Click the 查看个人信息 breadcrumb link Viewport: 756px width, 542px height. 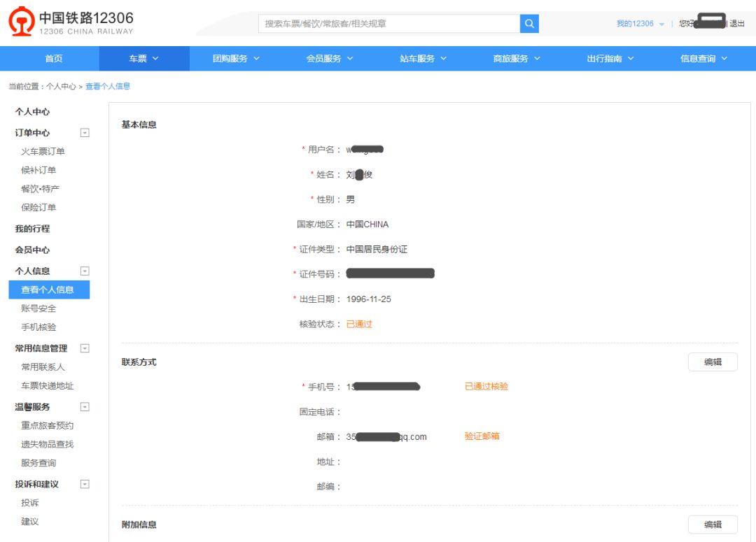coord(108,86)
